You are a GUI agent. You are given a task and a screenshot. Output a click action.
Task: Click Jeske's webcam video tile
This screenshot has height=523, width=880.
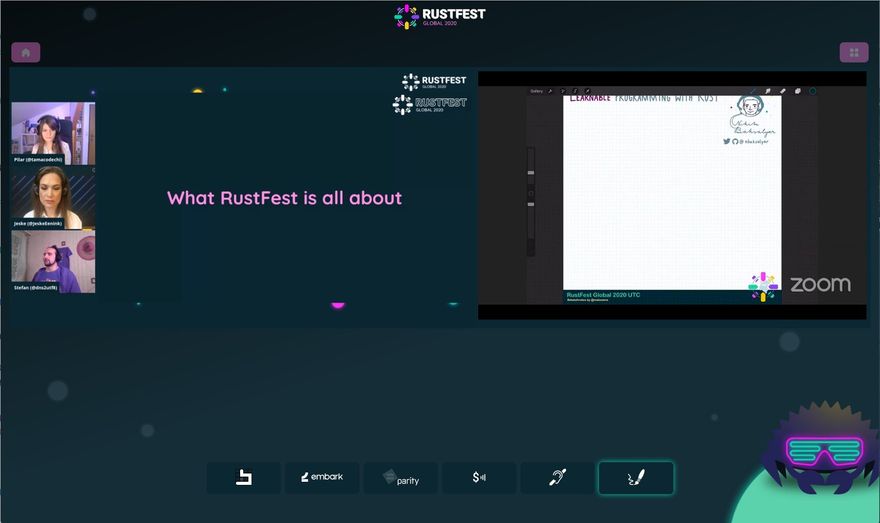53,197
